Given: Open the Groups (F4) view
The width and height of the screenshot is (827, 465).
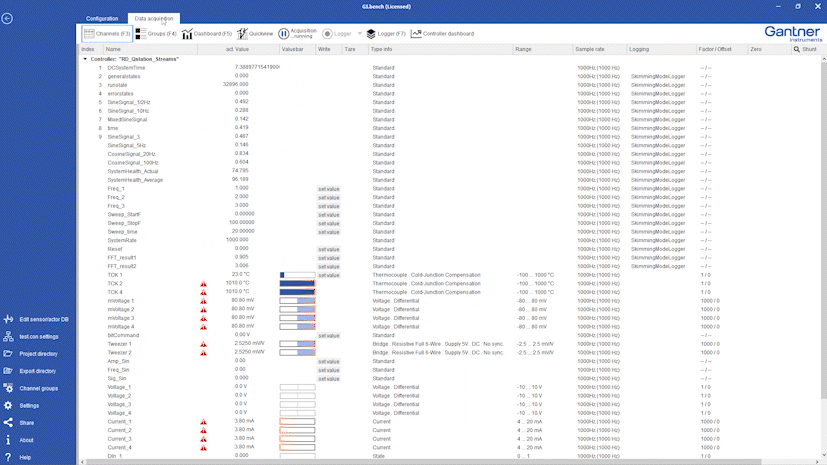Looking at the screenshot, I should point(156,34).
